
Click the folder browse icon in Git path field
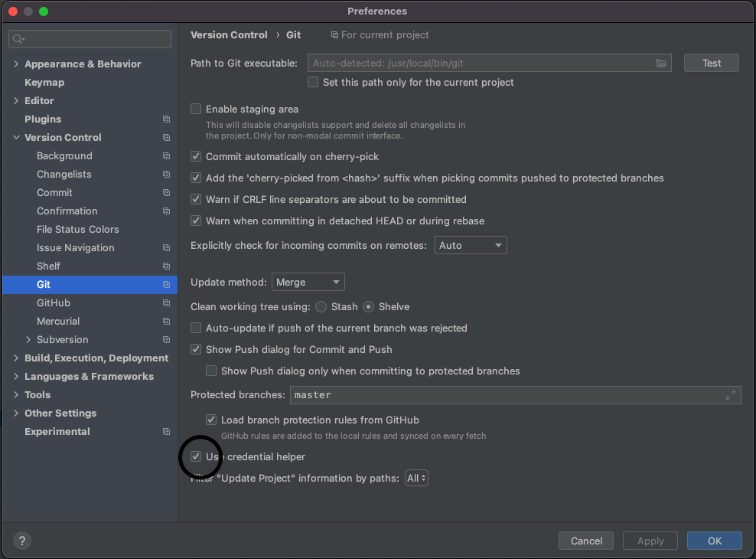660,64
